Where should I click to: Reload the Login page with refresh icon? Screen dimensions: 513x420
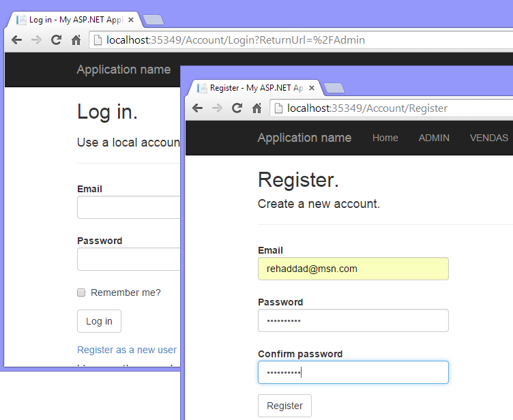click(56, 40)
